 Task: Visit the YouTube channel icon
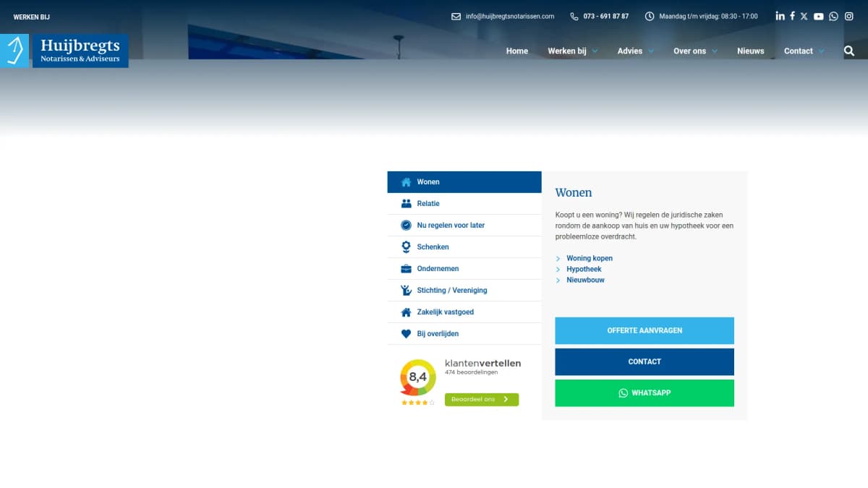(x=818, y=16)
